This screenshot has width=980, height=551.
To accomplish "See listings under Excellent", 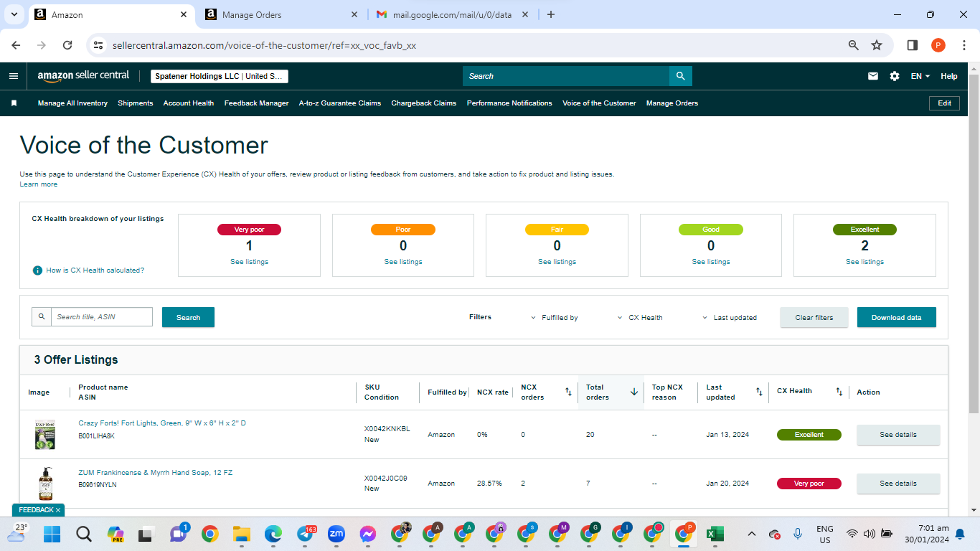I will 864,262.
